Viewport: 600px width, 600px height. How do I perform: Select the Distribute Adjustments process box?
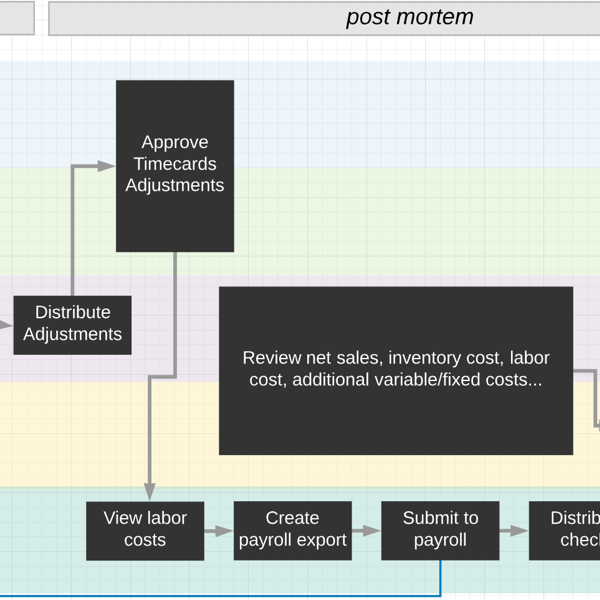72,324
